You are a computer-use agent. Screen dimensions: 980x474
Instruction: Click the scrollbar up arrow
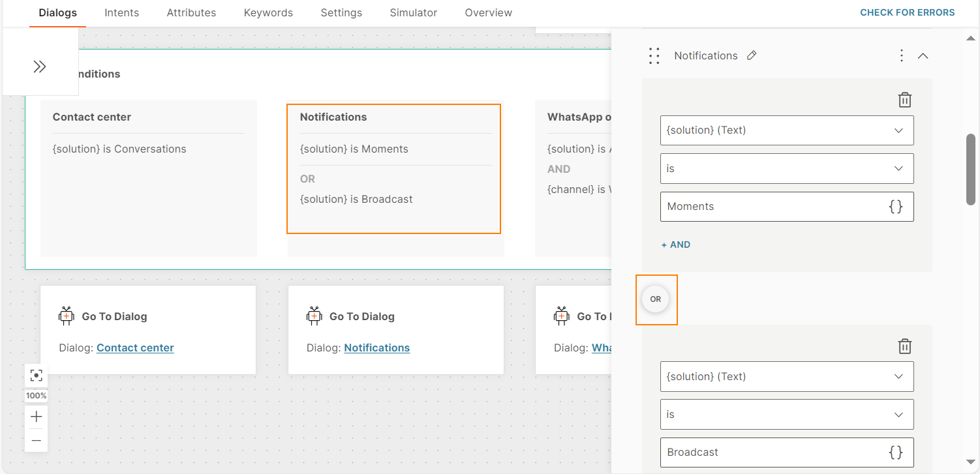click(971, 38)
